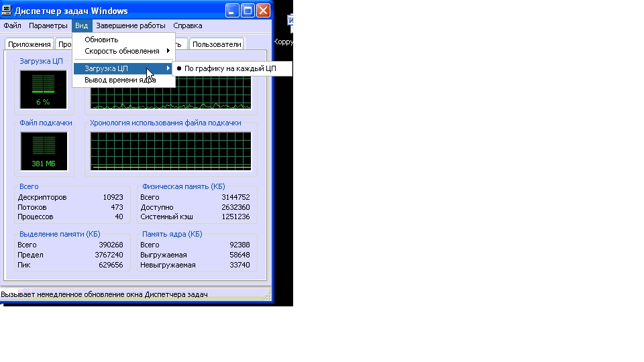The height and width of the screenshot is (362, 644).
Task: Maximize the Task Manager window
Action: (248, 11)
